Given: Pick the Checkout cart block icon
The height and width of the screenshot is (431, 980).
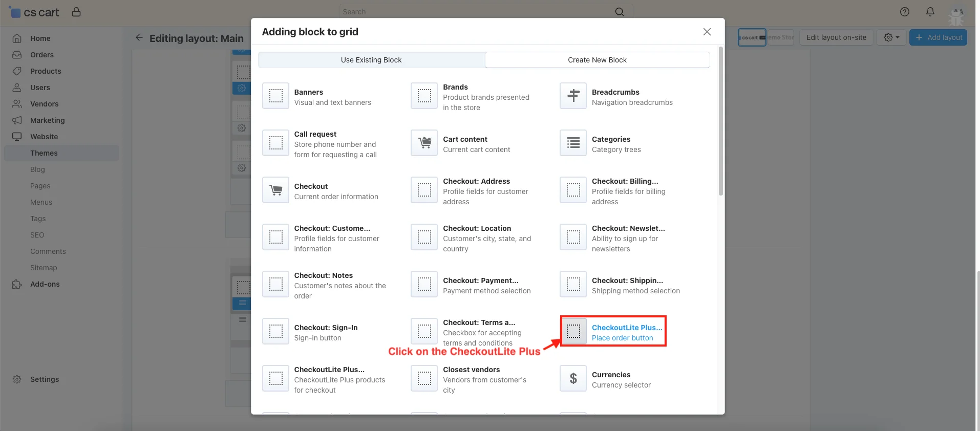Looking at the screenshot, I should pos(275,190).
